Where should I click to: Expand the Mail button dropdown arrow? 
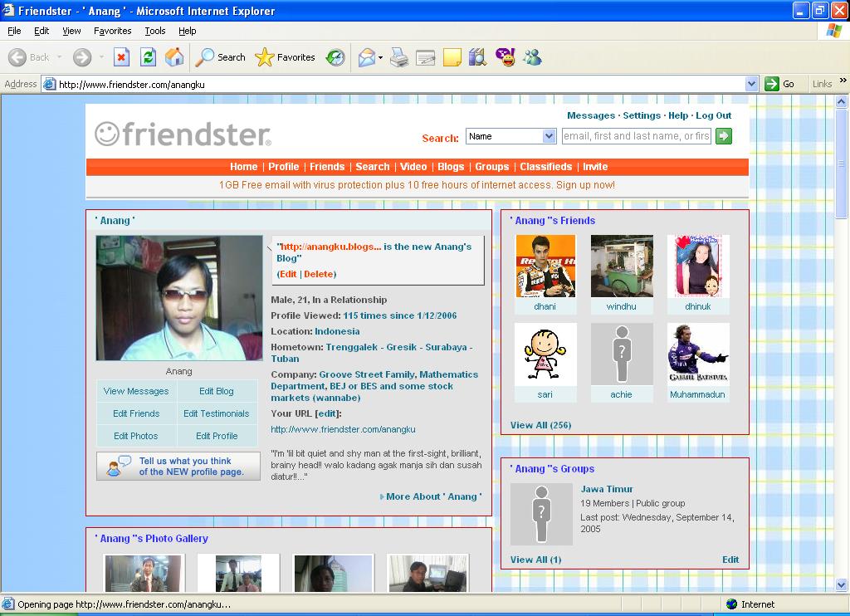[380, 57]
